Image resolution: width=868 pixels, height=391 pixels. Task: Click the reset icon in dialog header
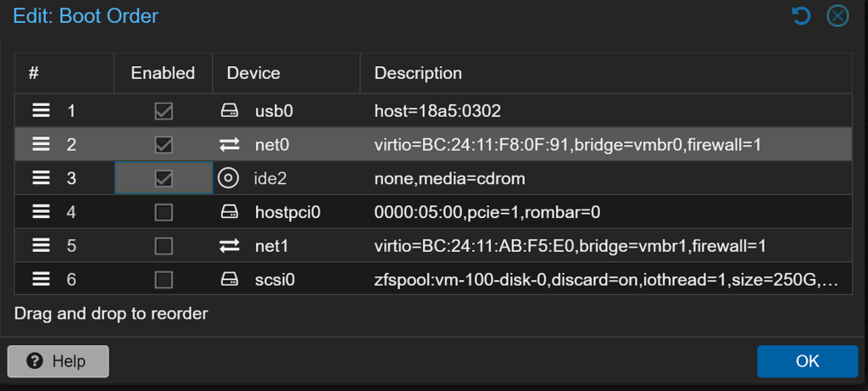(x=801, y=15)
